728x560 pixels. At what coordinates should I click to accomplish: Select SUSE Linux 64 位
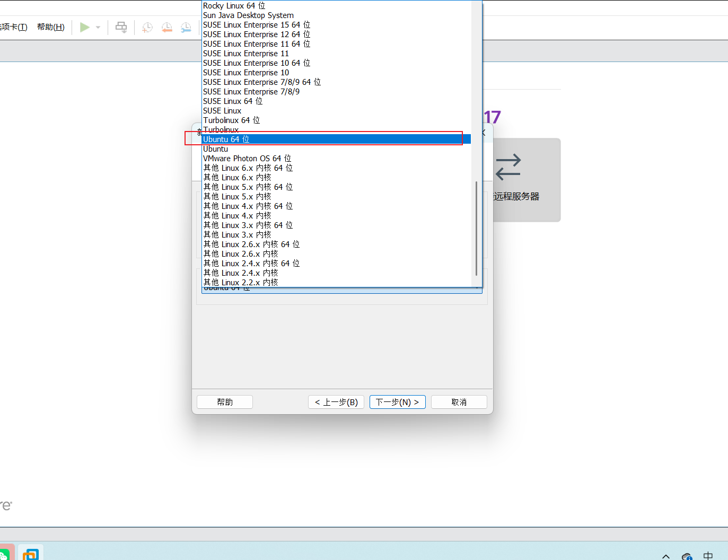click(336, 101)
